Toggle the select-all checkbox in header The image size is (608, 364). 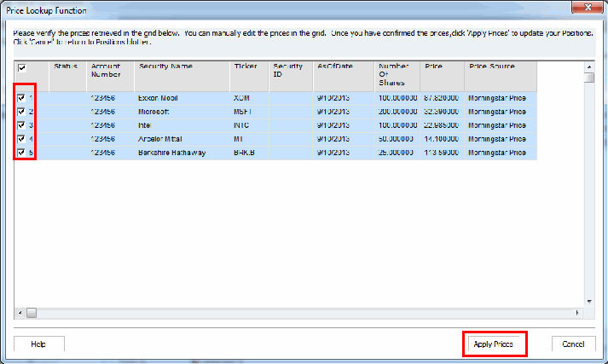[21, 67]
